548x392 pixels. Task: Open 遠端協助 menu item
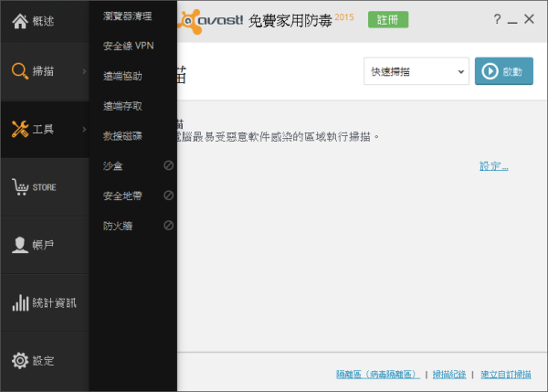click(x=122, y=76)
